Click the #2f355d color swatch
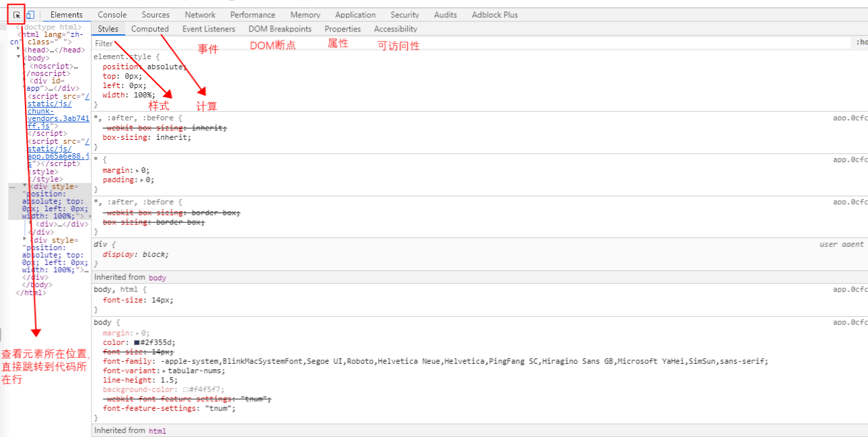Viewport: 868px width, 437px height. [x=137, y=343]
